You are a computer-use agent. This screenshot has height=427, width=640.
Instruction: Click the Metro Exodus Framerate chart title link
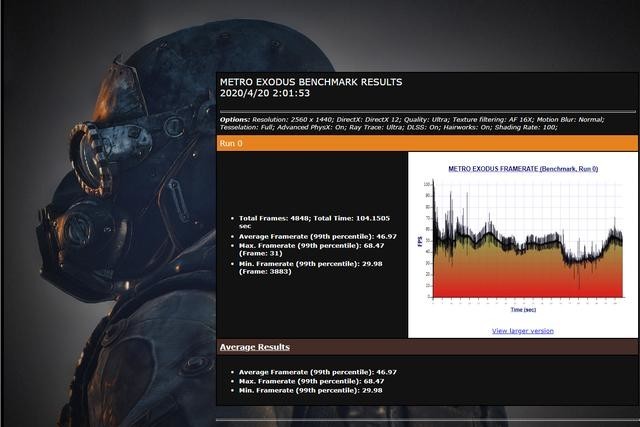pos(523,169)
